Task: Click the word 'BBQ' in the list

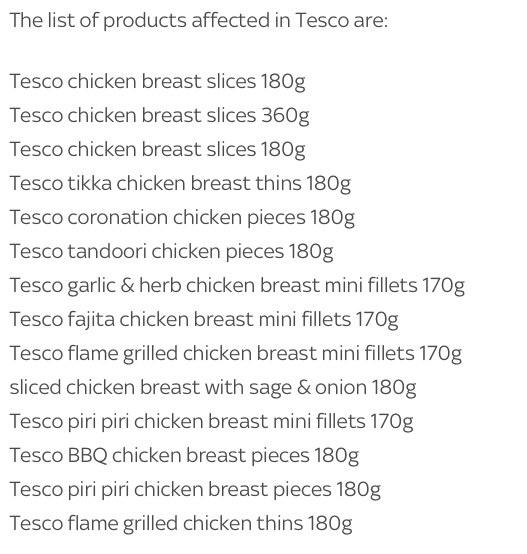Action: (x=87, y=456)
